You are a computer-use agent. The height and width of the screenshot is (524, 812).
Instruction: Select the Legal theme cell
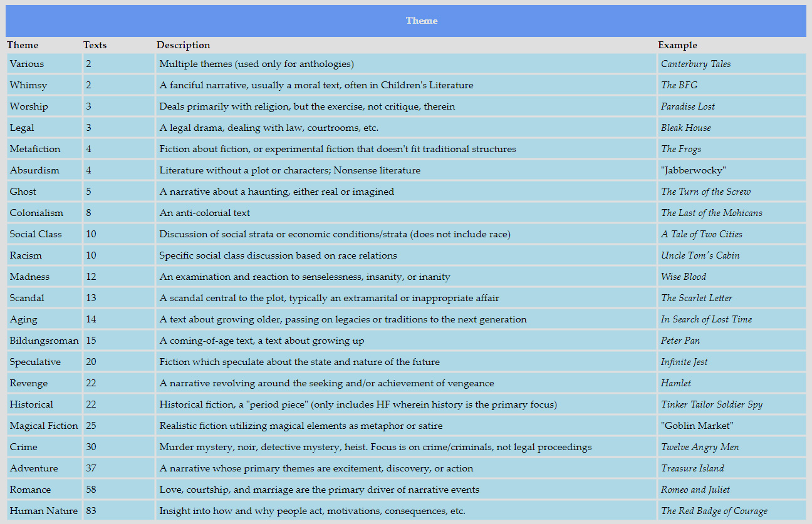click(44, 128)
